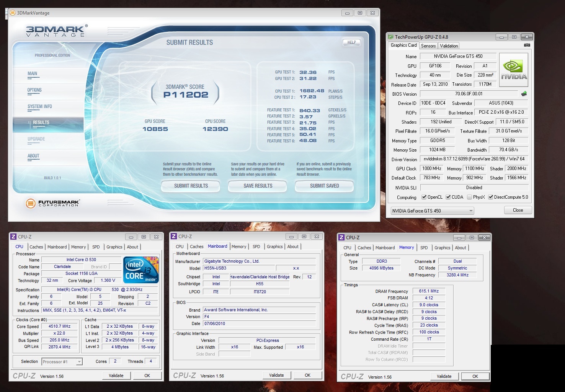
Task: Click the DRAM Frequency value 615.1 MHz
Action: point(429,291)
